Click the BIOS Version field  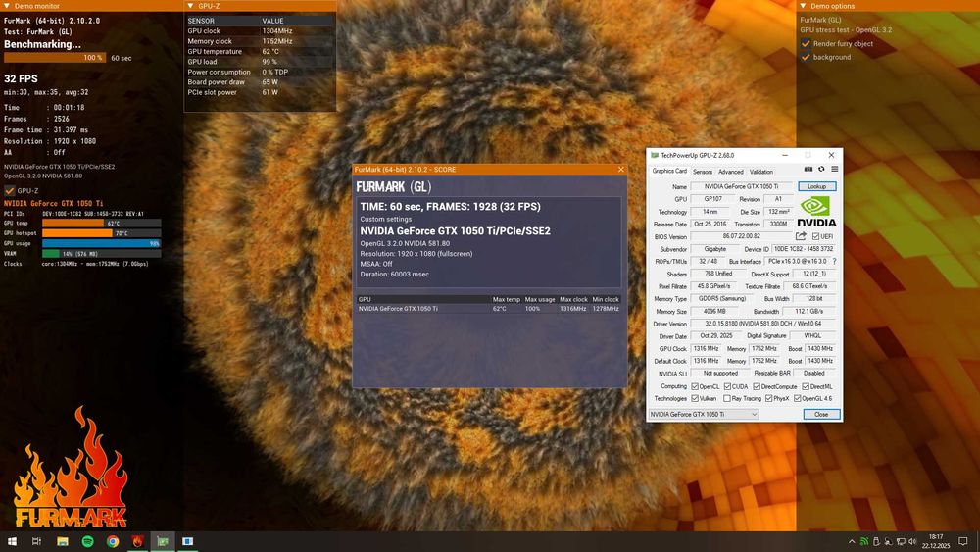(x=741, y=236)
